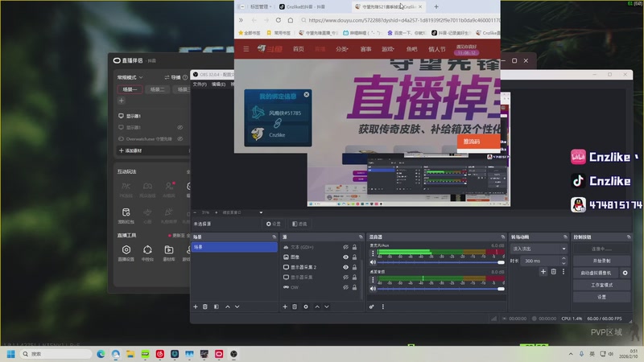Viewport: 644px width, 362px height.
Task: Undock the 混音器 panel
Action: (x=502, y=237)
